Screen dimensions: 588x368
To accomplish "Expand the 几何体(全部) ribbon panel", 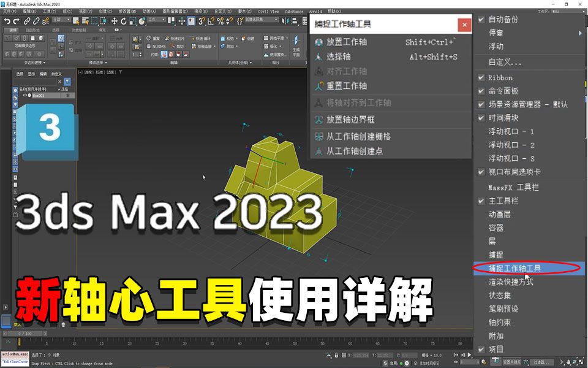I will (240, 63).
